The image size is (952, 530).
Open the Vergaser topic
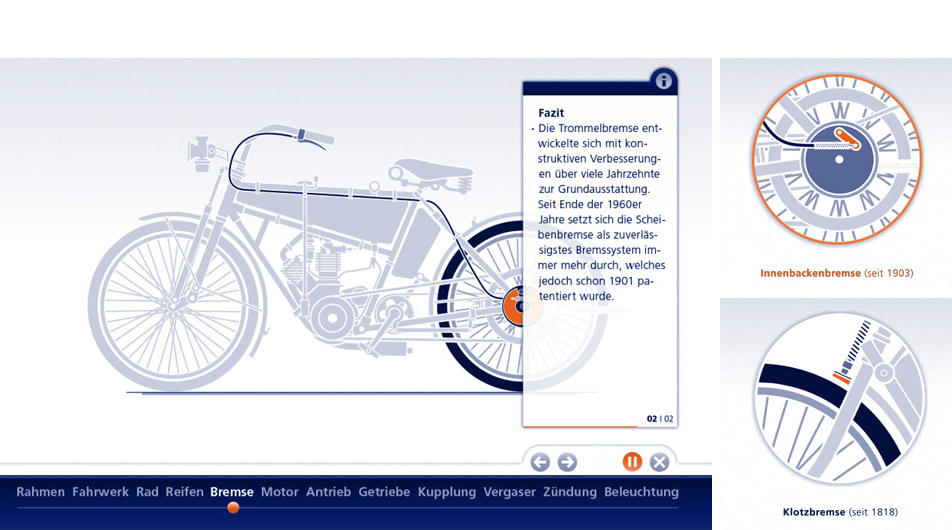click(509, 492)
